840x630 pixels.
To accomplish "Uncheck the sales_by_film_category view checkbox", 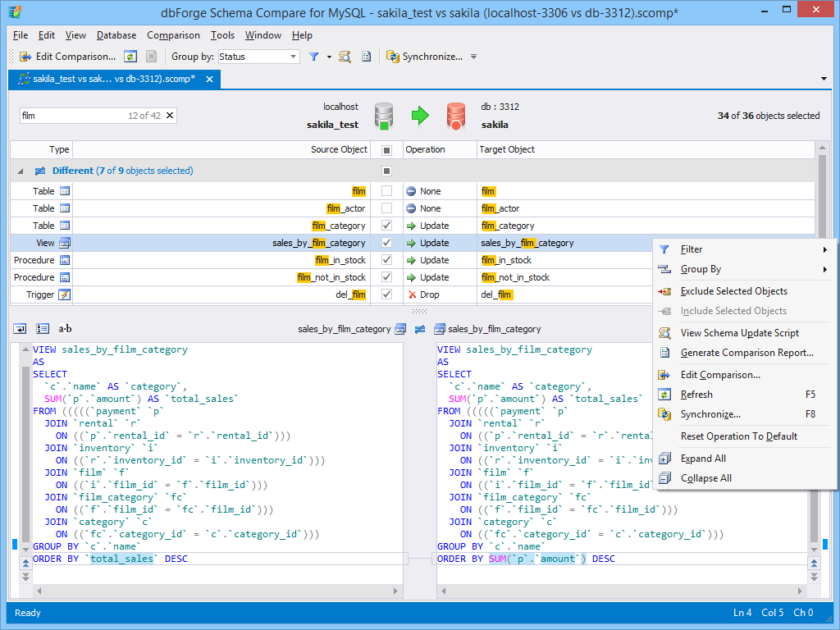I will tap(386, 242).
